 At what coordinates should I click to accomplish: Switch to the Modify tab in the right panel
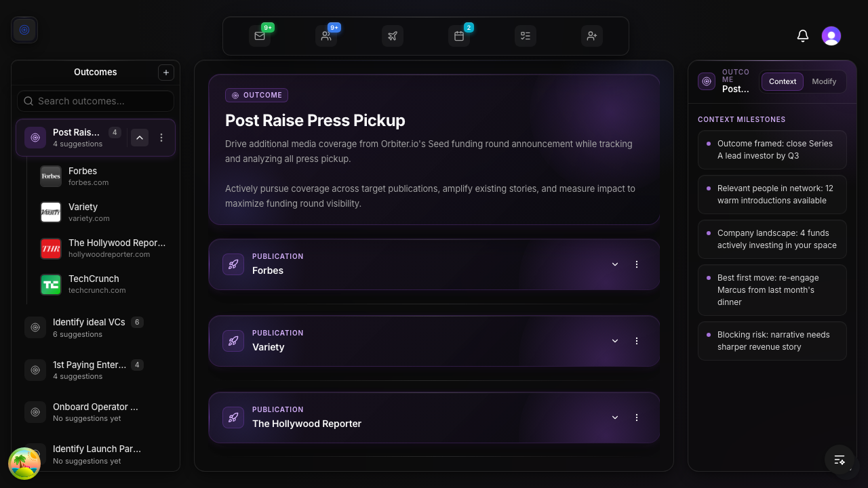(x=825, y=81)
